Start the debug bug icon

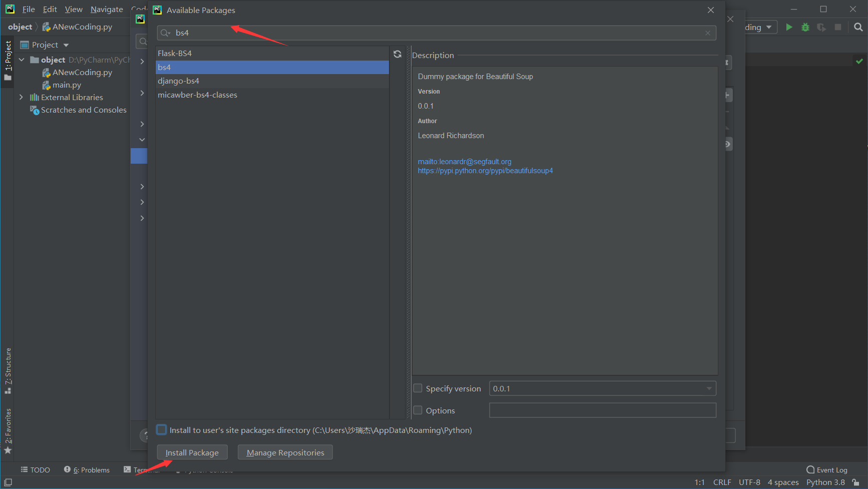[805, 27]
